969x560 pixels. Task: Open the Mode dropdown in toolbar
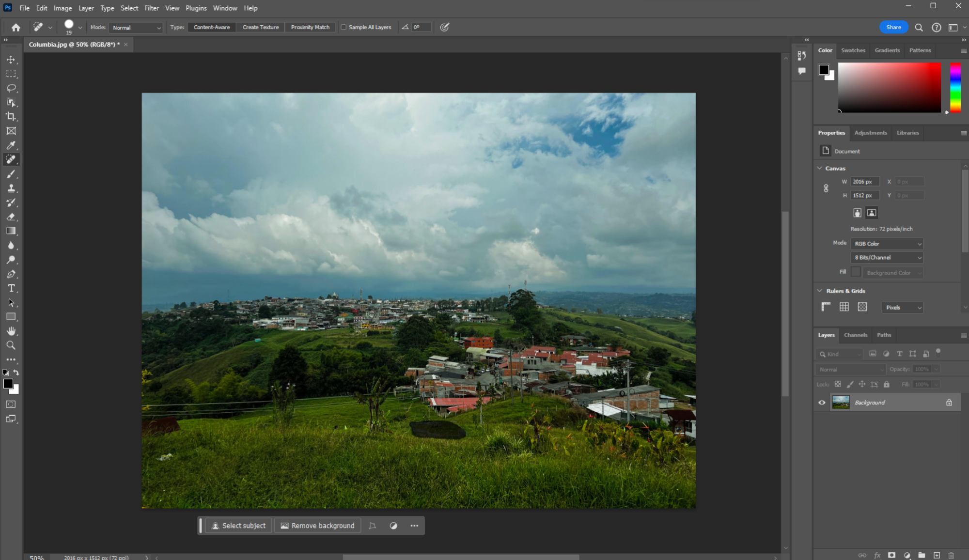point(134,27)
